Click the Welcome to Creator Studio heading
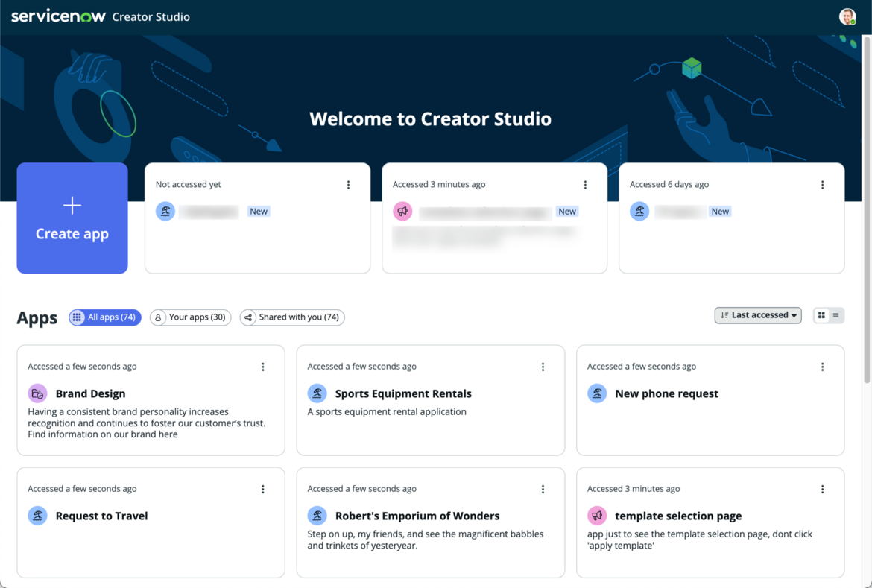 tap(431, 118)
